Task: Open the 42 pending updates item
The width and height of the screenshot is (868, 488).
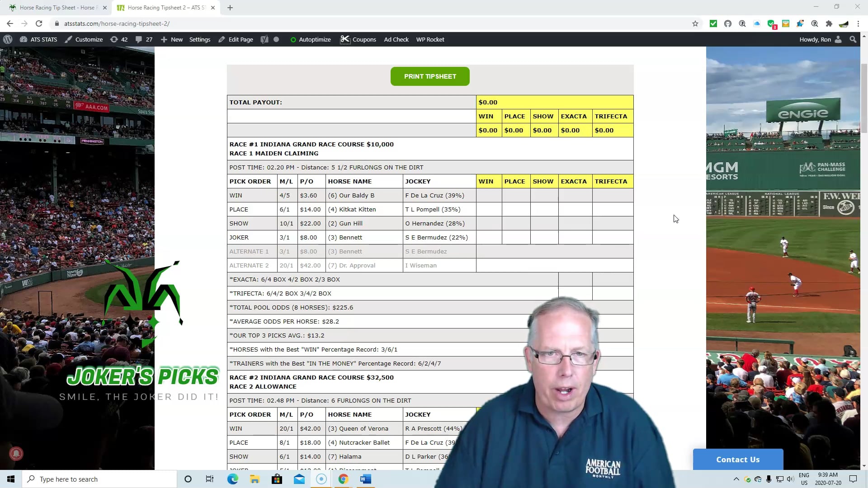Action: [119, 39]
